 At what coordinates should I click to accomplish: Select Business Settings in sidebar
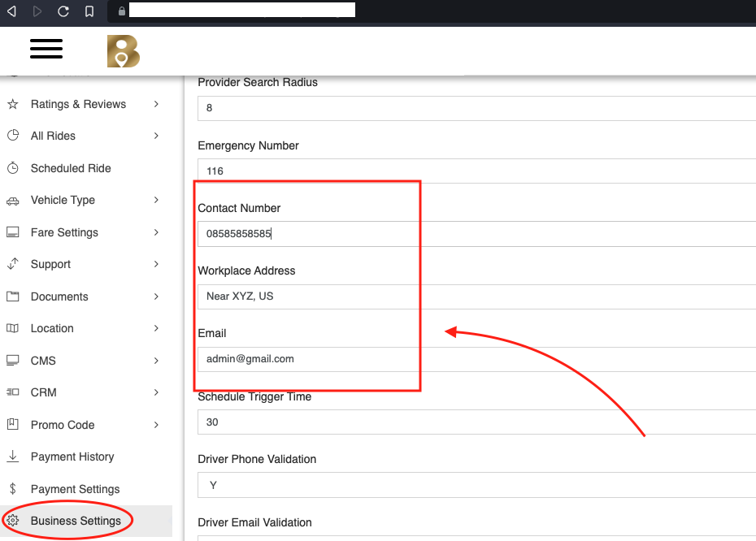tap(86, 521)
